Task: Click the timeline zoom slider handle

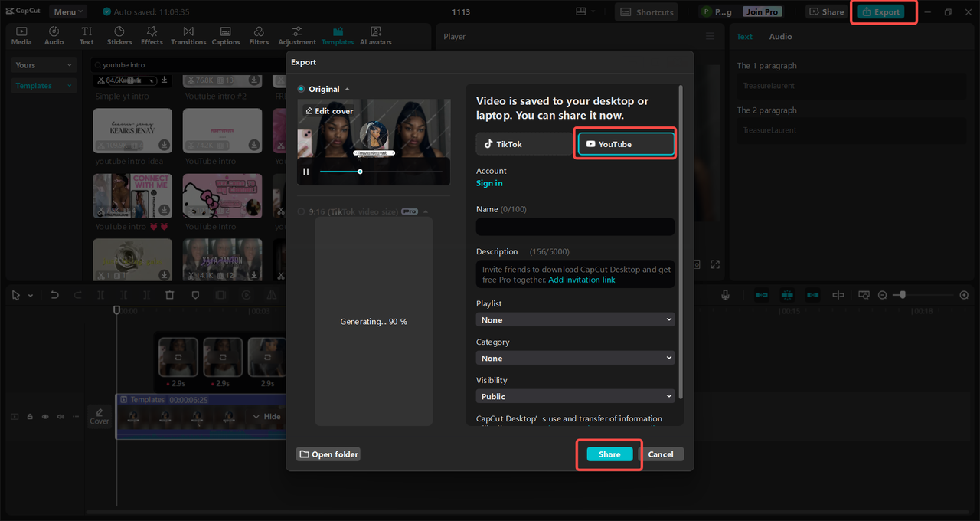Action: [903, 295]
